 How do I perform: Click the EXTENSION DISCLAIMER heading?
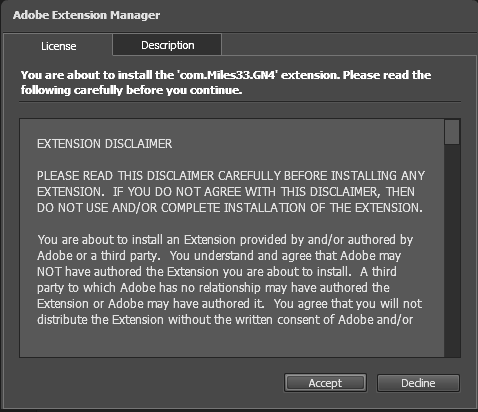pyautogui.click(x=105, y=144)
